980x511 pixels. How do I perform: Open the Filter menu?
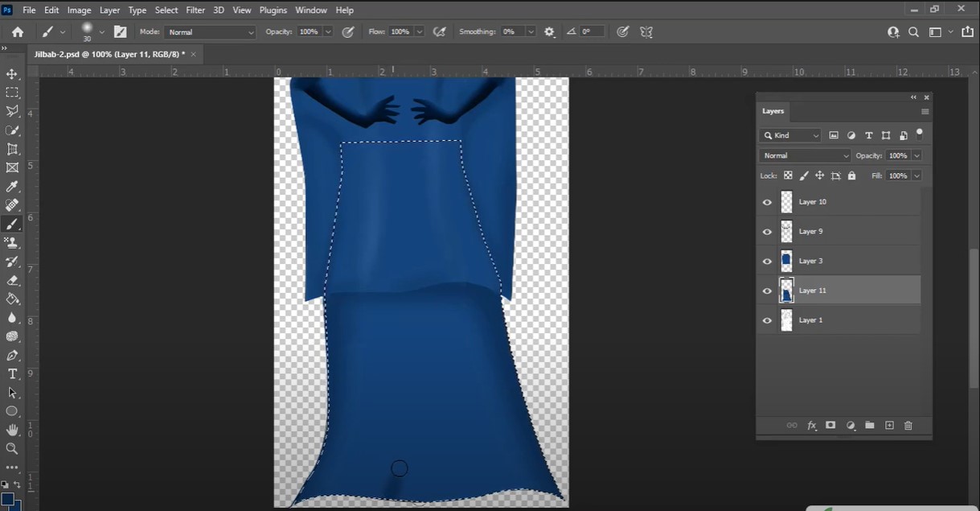point(195,10)
